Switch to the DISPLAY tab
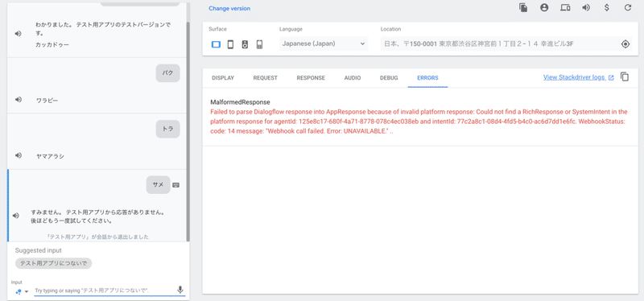Image resolution: width=644 pixels, height=301 pixels. tap(223, 77)
